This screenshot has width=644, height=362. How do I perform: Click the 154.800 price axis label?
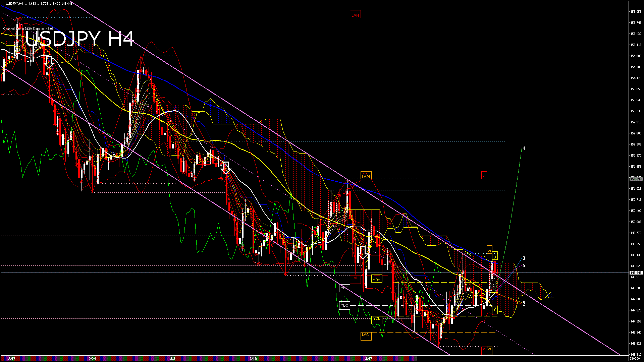[x=636, y=56]
